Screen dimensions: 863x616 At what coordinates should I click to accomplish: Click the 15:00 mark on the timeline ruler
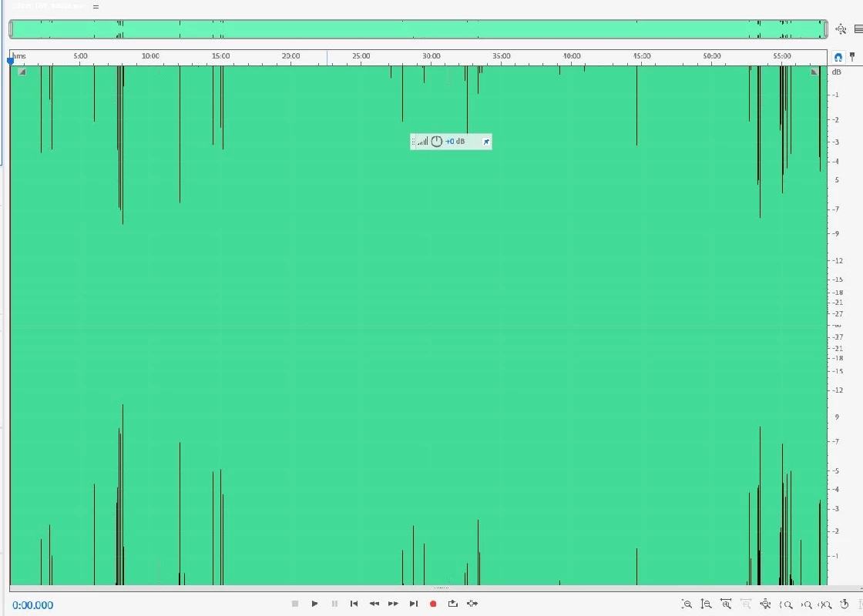tap(220, 56)
